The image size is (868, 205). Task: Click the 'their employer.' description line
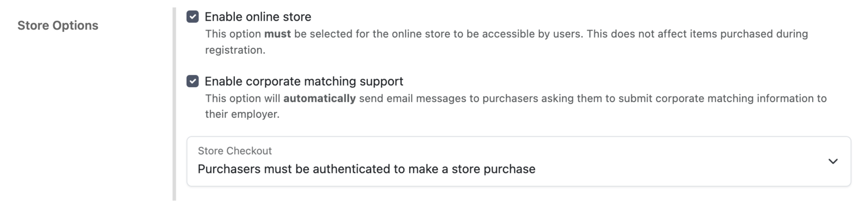coord(242,114)
